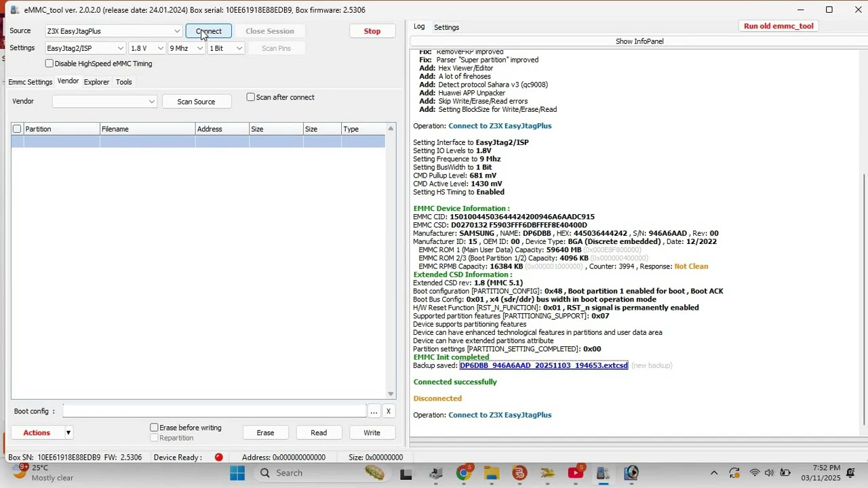Open the notifications bell icon

pyautogui.click(x=851, y=473)
